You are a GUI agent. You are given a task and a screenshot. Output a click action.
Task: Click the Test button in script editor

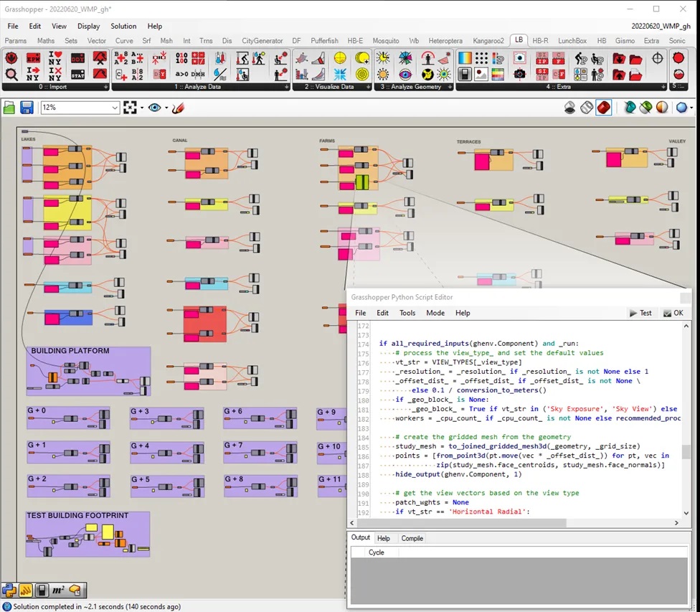point(640,313)
